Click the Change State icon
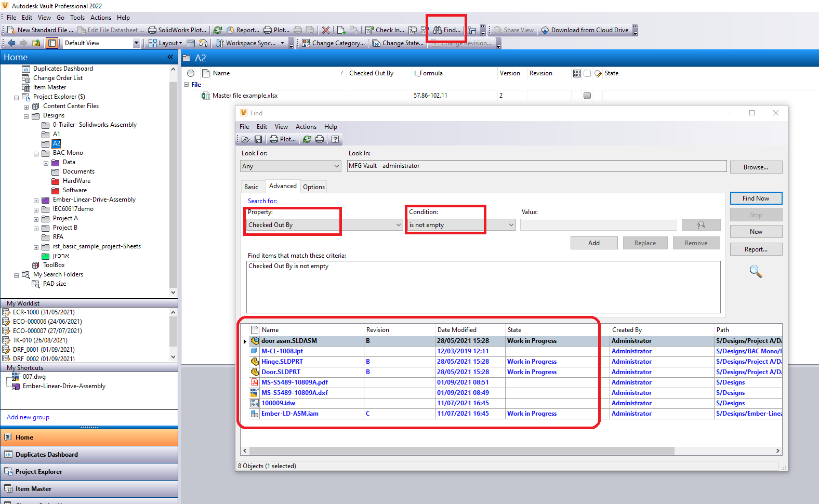819x504 pixels. point(377,43)
